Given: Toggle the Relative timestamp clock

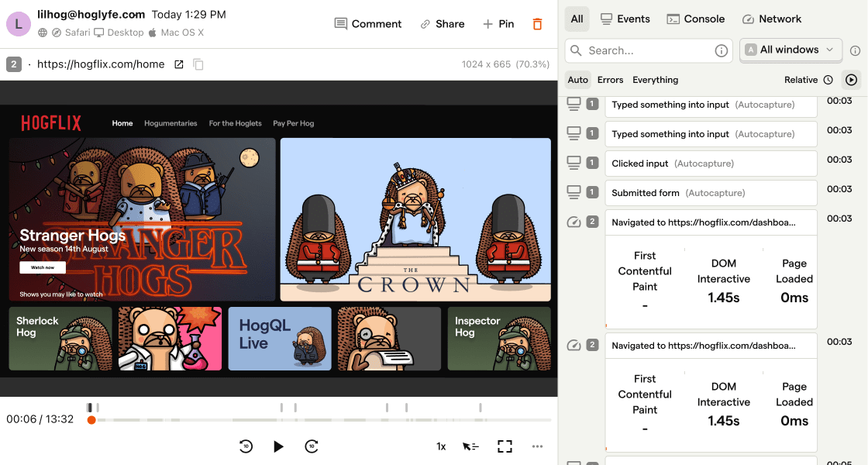Looking at the screenshot, I should [809, 80].
